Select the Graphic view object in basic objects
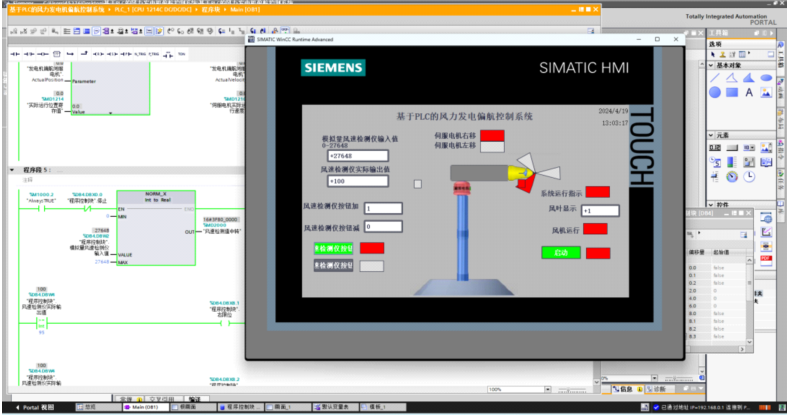The height and width of the screenshot is (415, 787). point(766,92)
